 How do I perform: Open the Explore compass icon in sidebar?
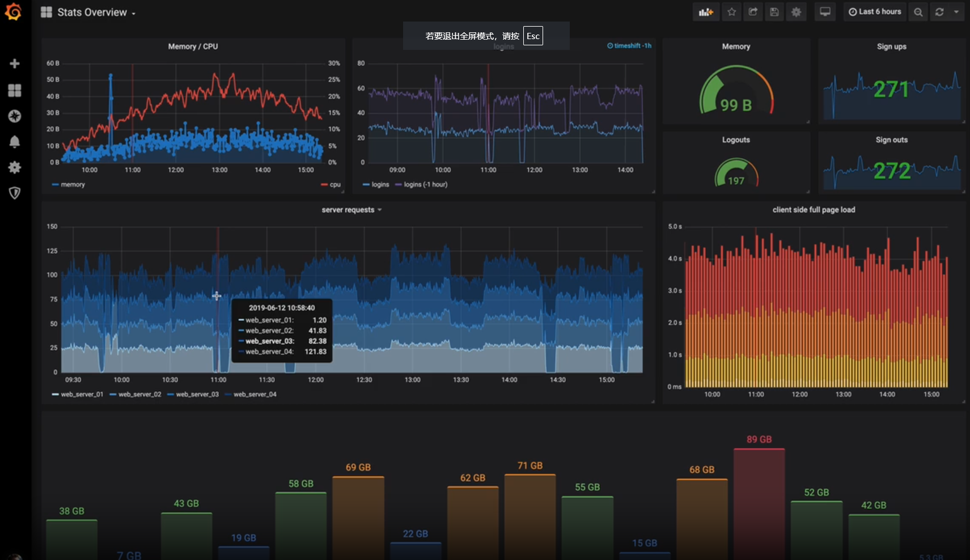15,116
